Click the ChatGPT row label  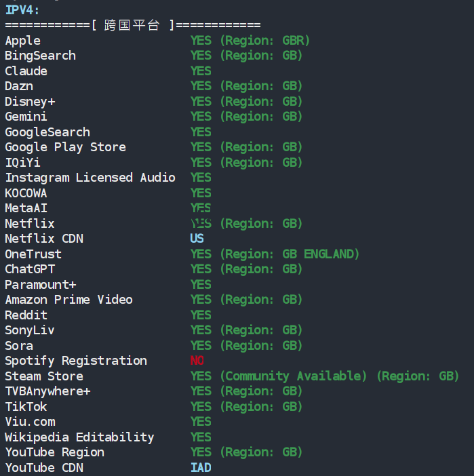click(x=30, y=269)
